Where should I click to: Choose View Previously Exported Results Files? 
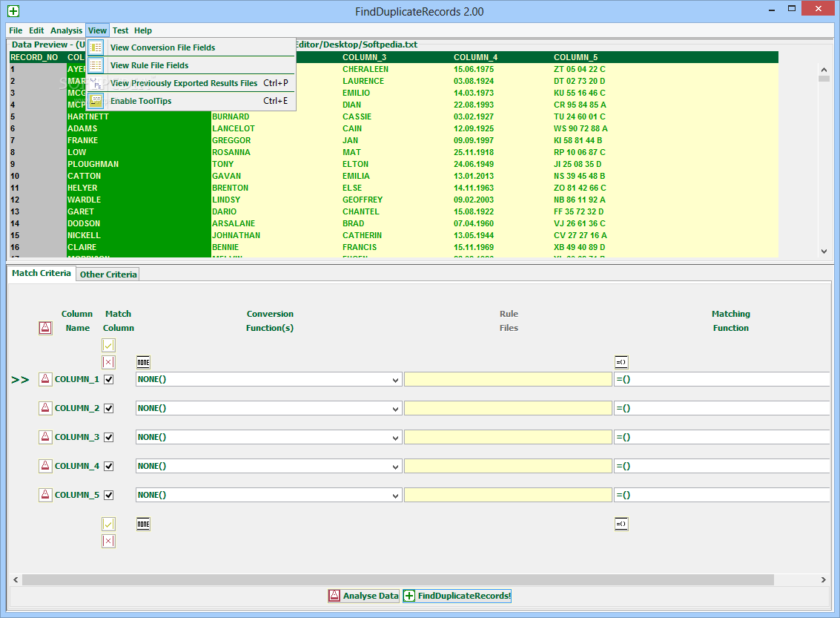(191, 83)
